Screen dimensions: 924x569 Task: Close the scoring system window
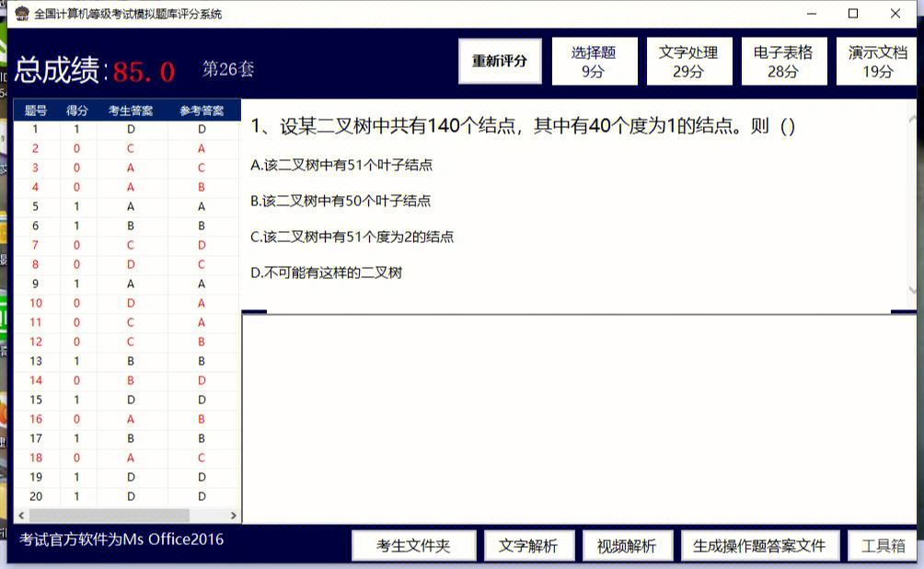click(895, 14)
